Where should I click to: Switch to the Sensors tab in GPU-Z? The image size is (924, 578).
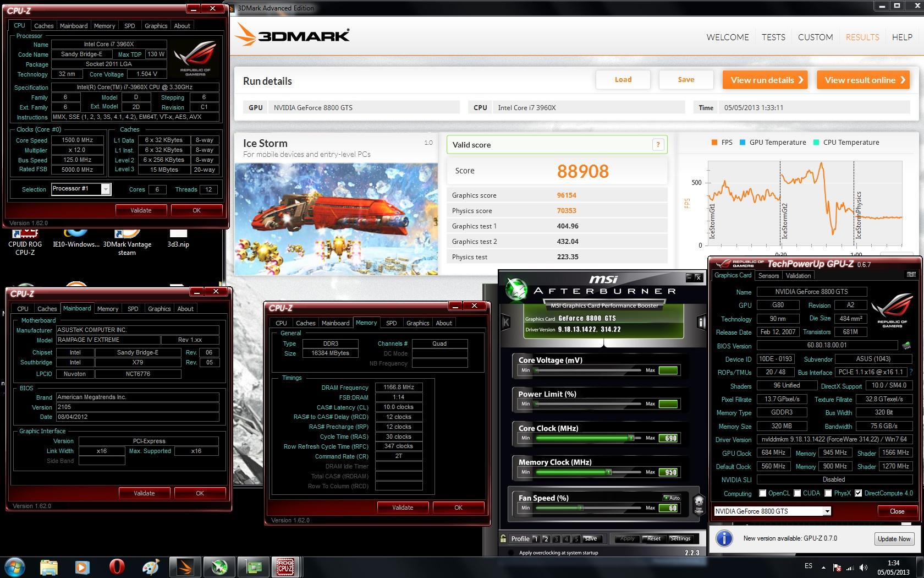pos(768,276)
